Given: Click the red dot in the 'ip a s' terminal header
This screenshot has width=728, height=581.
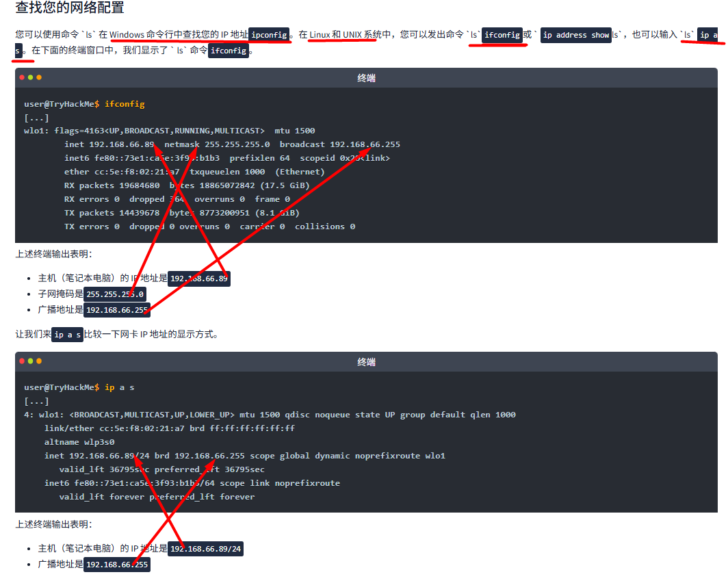Looking at the screenshot, I should click(x=22, y=361).
